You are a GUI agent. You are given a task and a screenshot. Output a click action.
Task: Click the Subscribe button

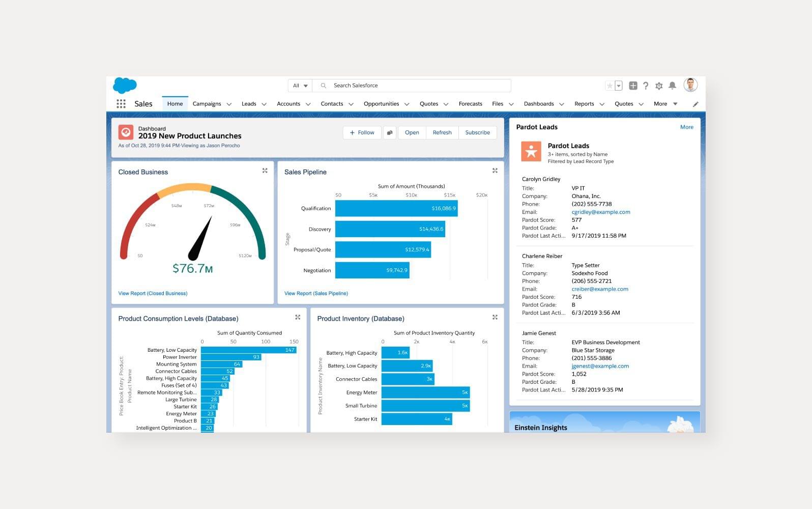pos(478,133)
